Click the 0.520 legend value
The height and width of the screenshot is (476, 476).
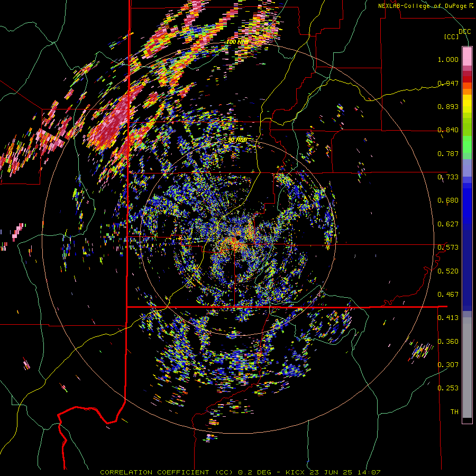point(448,271)
